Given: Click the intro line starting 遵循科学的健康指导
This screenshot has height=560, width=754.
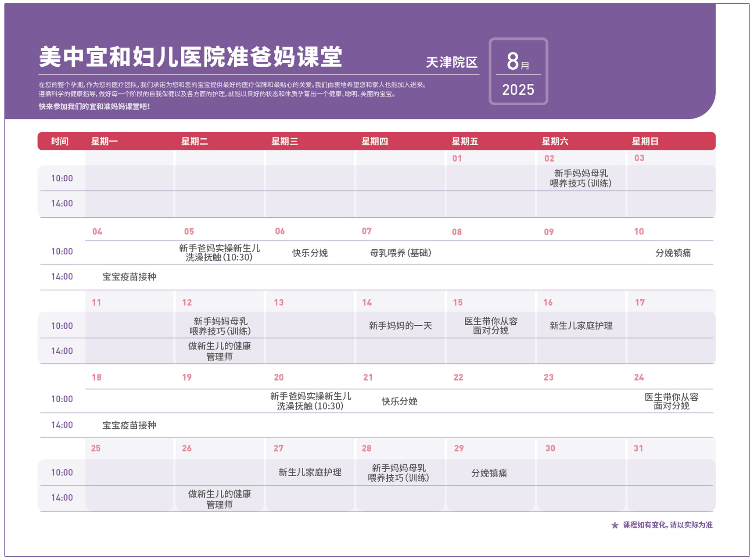Looking at the screenshot, I should (x=217, y=94).
